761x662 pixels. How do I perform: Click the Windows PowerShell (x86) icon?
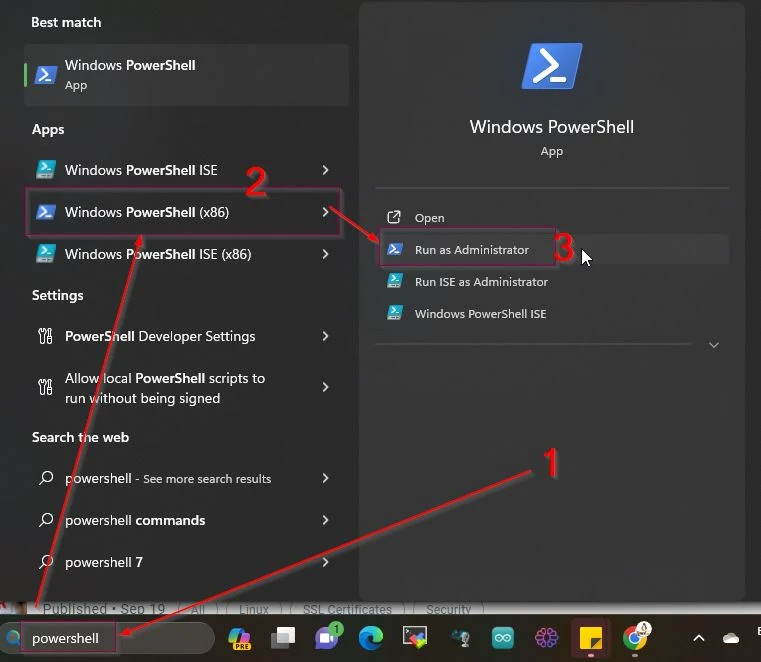46,212
